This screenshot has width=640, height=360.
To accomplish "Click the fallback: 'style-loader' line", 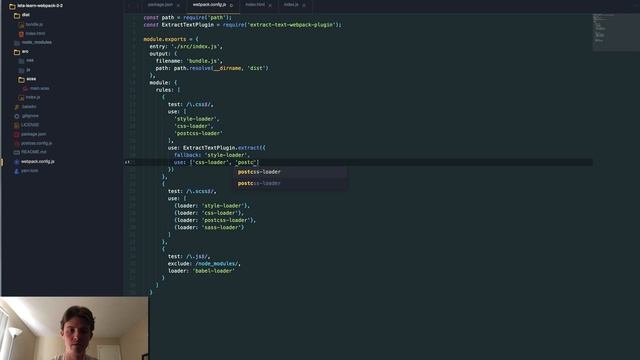I will click(211, 156).
